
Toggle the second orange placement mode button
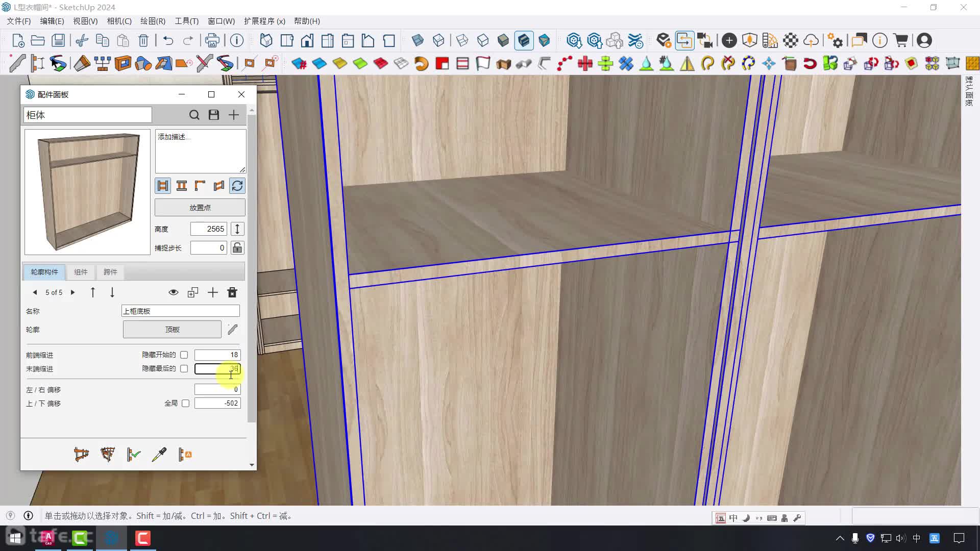tap(181, 186)
